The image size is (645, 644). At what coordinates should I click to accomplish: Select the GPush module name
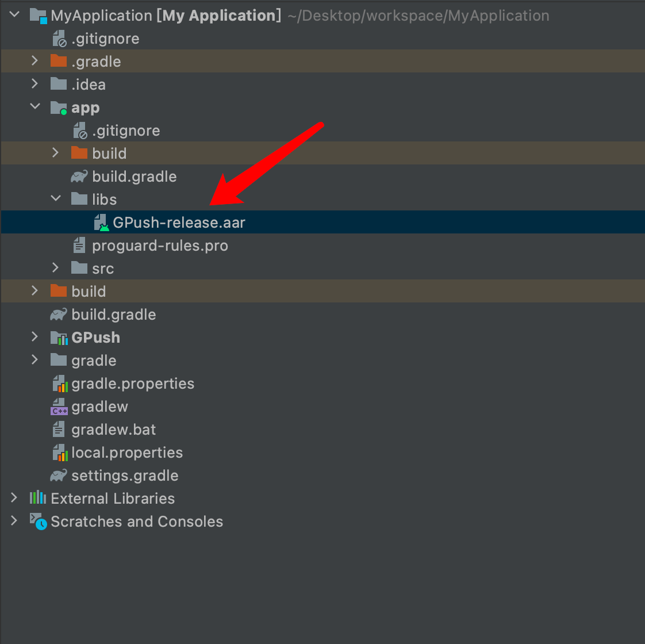click(96, 338)
